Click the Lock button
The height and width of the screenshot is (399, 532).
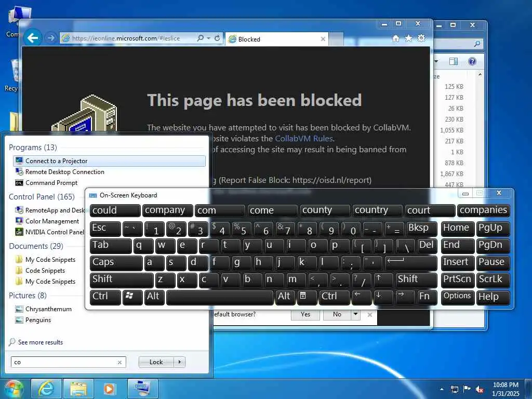[x=156, y=362]
